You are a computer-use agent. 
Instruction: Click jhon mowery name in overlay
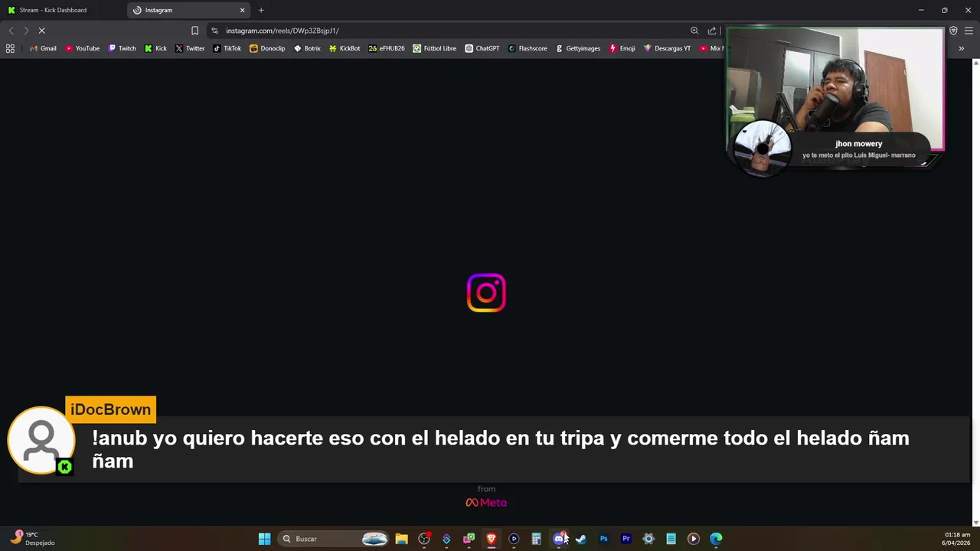[858, 144]
